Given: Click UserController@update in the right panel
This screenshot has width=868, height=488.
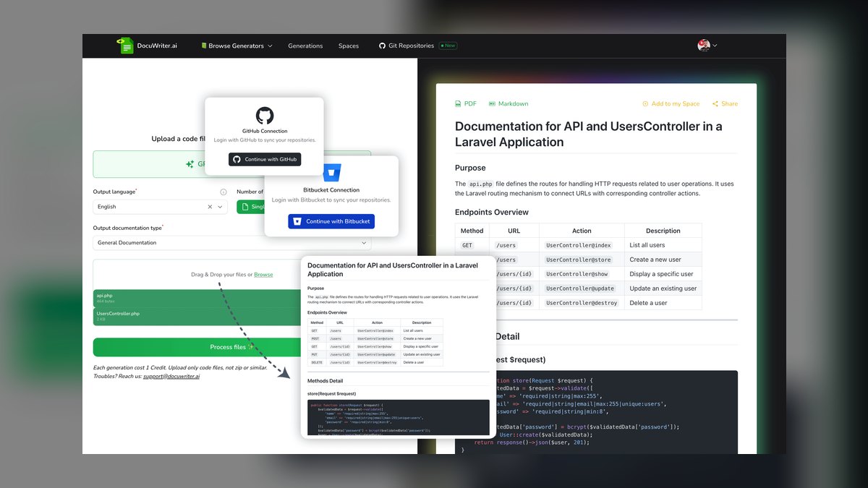Looking at the screenshot, I should (580, 288).
